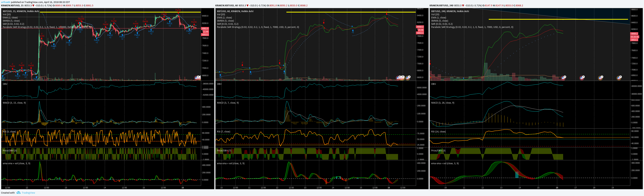Click the RSI (3, close) pane label
Screen dimensions: 644x196
(9, 132)
